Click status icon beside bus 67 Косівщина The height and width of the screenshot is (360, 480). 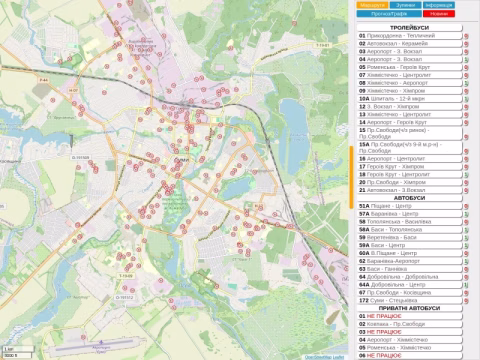[466, 293]
